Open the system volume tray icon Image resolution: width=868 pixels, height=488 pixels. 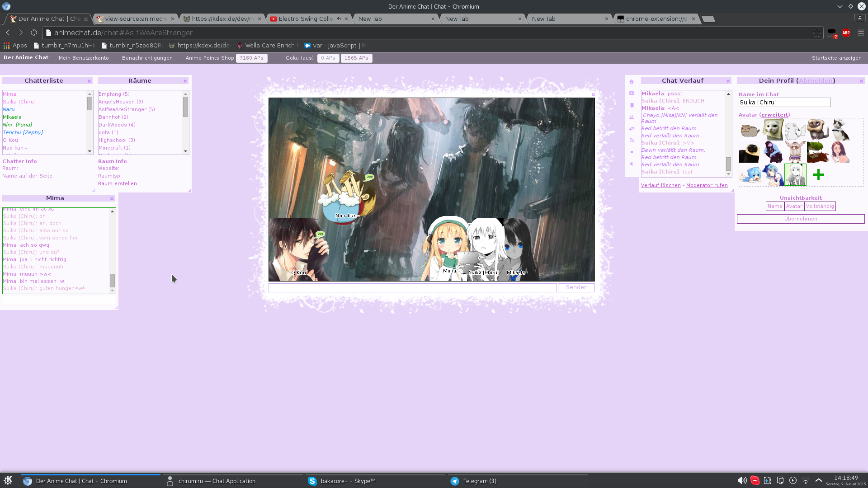[742, 481]
